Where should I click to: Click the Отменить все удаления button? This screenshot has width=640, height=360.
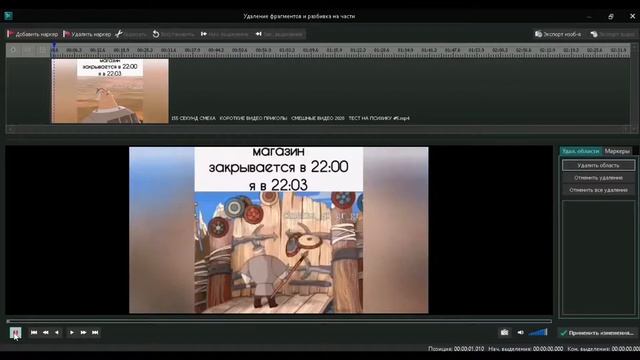click(x=598, y=190)
